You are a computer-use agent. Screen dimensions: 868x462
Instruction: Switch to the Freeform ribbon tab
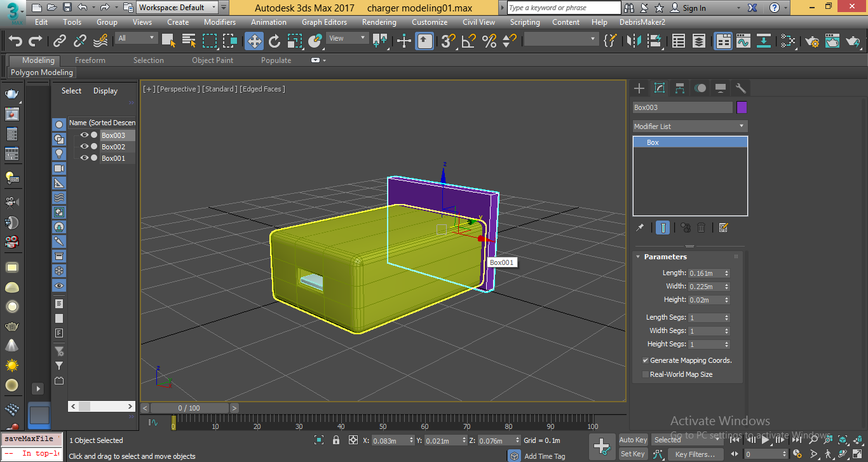(90, 60)
